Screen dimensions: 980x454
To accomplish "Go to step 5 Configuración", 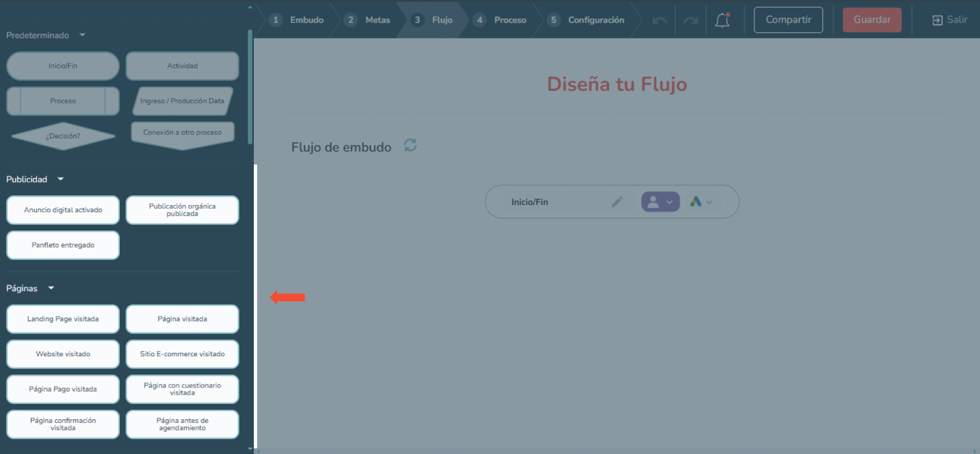I will [x=585, y=20].
